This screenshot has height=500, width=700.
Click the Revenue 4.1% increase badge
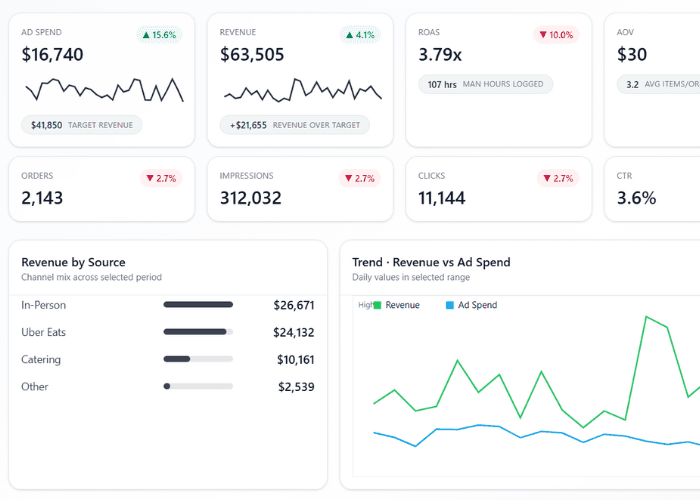coord(357,35)
